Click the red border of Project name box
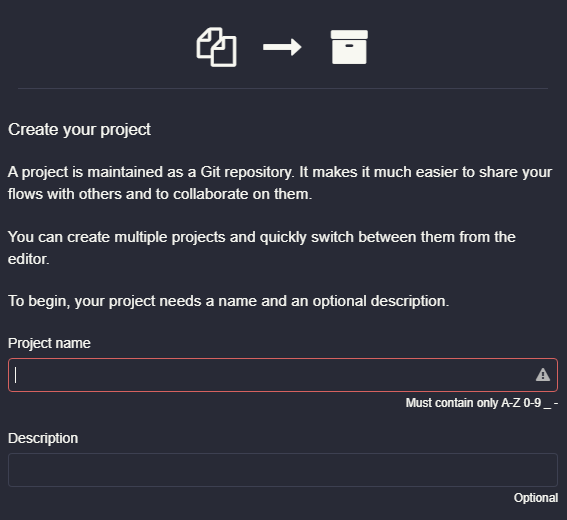Screen dimensions: 567x520 283,359
